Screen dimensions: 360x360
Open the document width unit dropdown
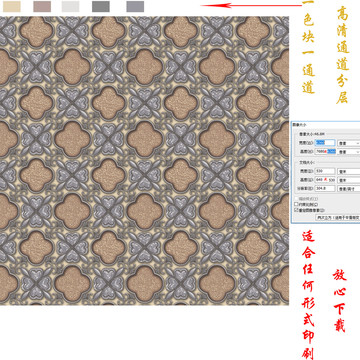349,171
